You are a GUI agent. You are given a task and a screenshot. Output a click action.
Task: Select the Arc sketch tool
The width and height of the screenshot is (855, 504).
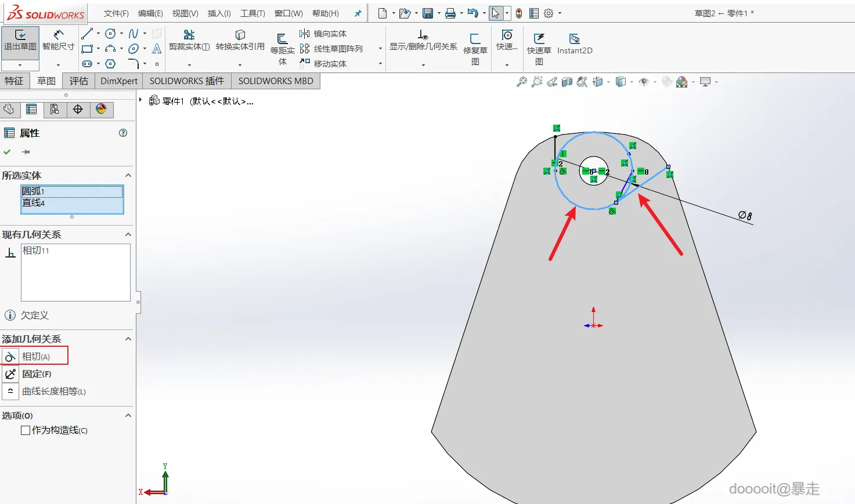[110, 49]
